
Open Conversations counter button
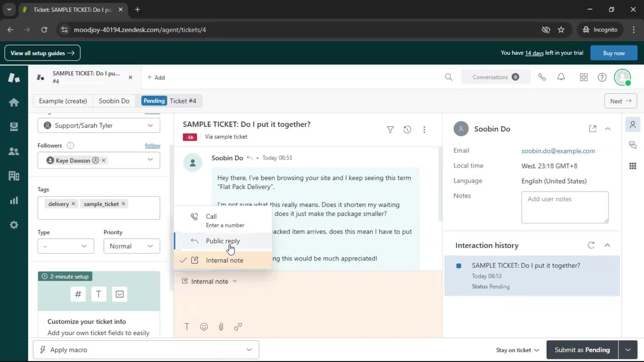(496, 77)
